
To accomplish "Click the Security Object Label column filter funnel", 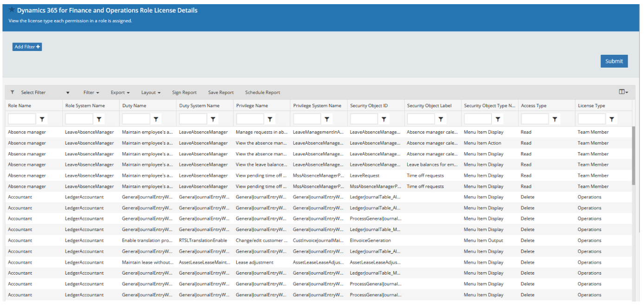I will [441, 119].
